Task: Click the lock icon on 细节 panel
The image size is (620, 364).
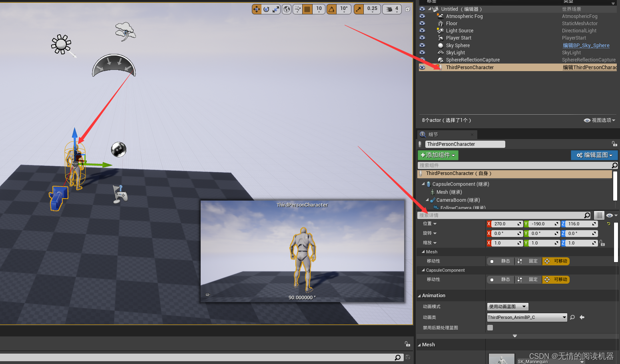Action: tap(614, 144)
